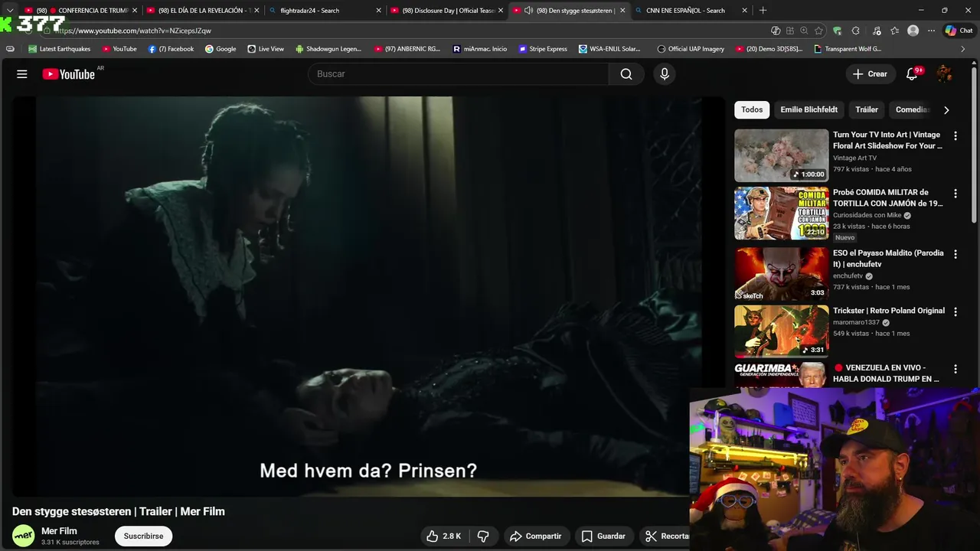Click the Crear create button
This screenshot has width=980, height=551.
pyautogui.click(x=870, y=74)
